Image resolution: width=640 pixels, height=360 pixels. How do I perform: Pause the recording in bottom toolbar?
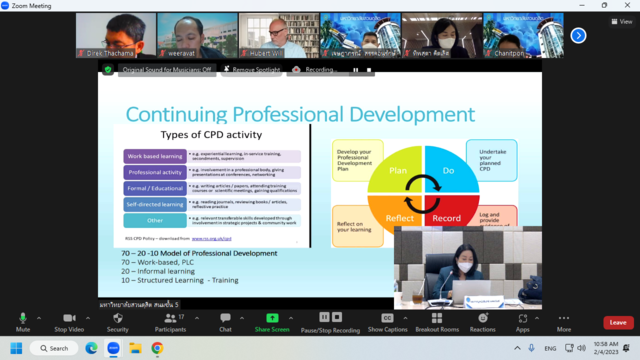click(x=324, y=317)
